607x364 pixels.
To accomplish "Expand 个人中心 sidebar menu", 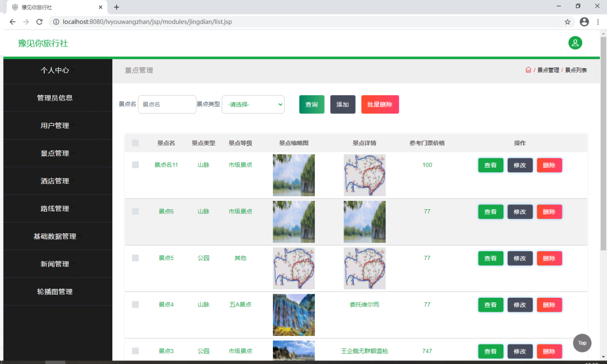I will pyautogui.click(x=57, y=70).
